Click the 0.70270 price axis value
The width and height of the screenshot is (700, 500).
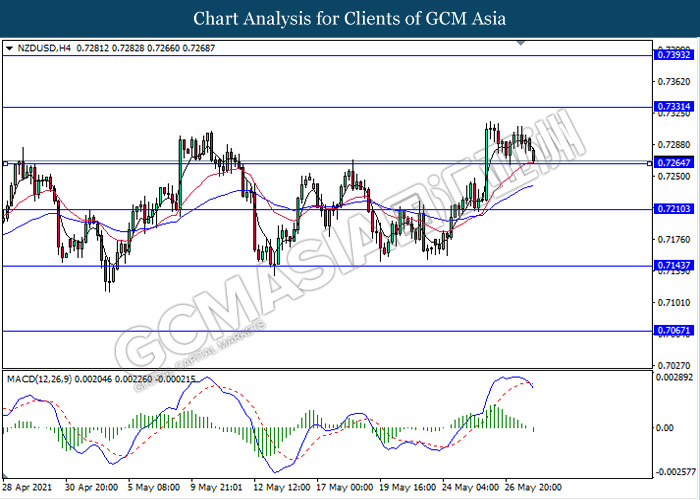point(674,366)
